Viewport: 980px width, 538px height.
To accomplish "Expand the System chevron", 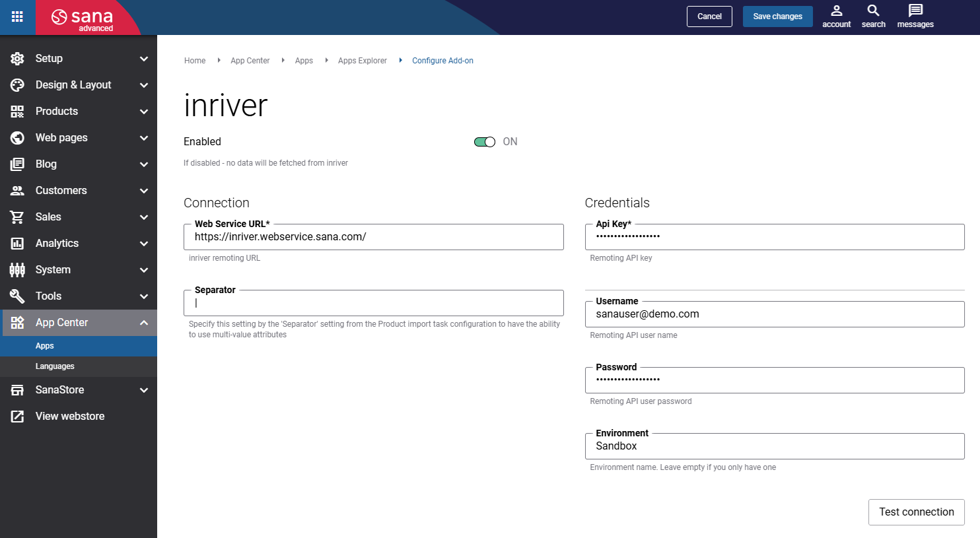I will (144, 270).
